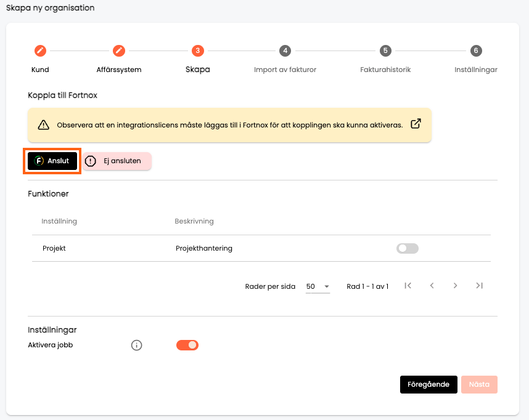Screen dimensions: 529x420
Task: Select the Projekthantering description cell
Action: pos(204,248)
